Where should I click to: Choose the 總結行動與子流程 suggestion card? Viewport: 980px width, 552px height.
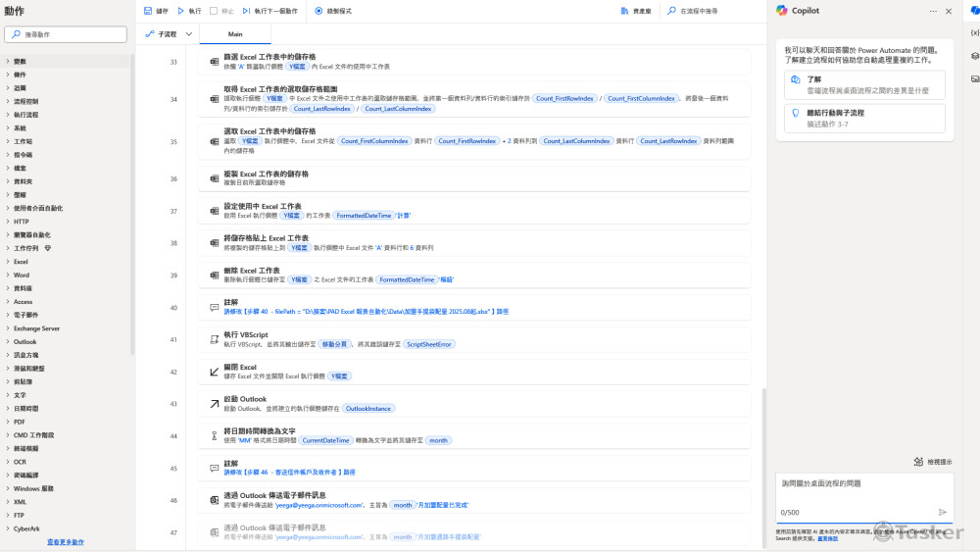pyautogui.click(x=864, y=119)
